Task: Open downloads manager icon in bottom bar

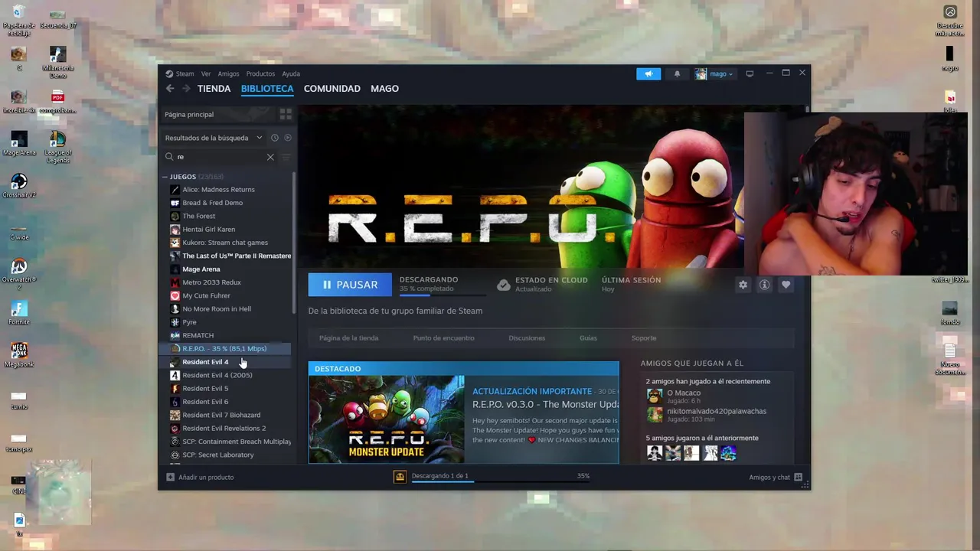Action: 400,477
